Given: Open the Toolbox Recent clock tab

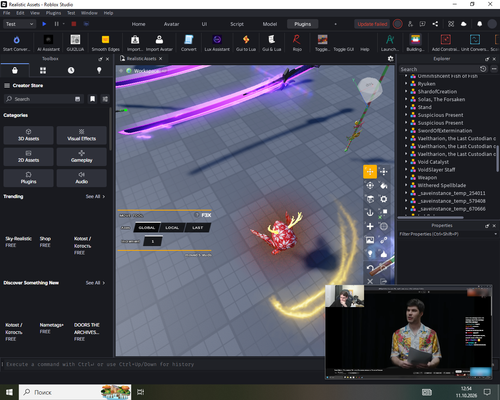Looking at the screenshot, I should (x=71, y=70).
